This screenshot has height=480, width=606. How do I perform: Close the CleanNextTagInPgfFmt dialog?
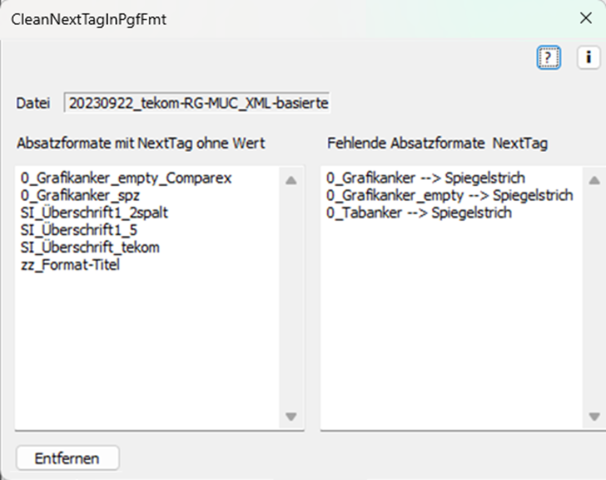tap(586, 18)
